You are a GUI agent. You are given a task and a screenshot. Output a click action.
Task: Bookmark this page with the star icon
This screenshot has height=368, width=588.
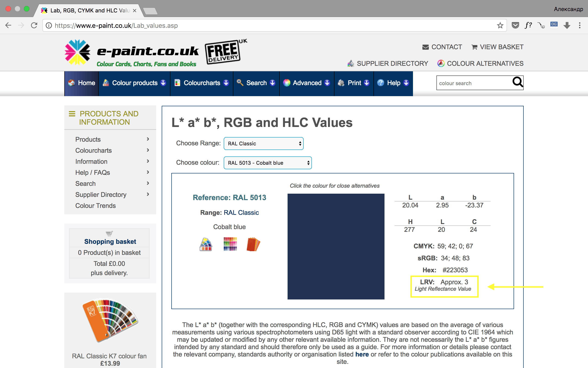[500, 25]
